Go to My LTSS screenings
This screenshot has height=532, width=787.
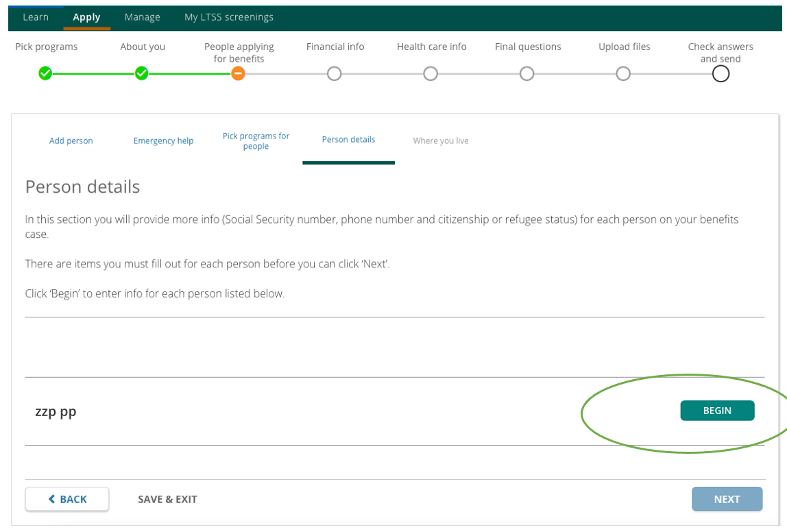(229, 17)
